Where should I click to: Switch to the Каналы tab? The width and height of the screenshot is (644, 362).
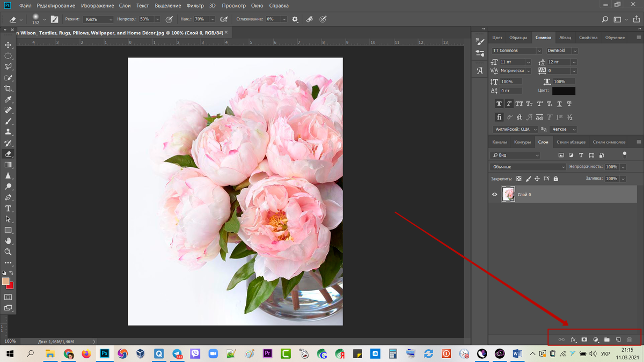[500, 142]
